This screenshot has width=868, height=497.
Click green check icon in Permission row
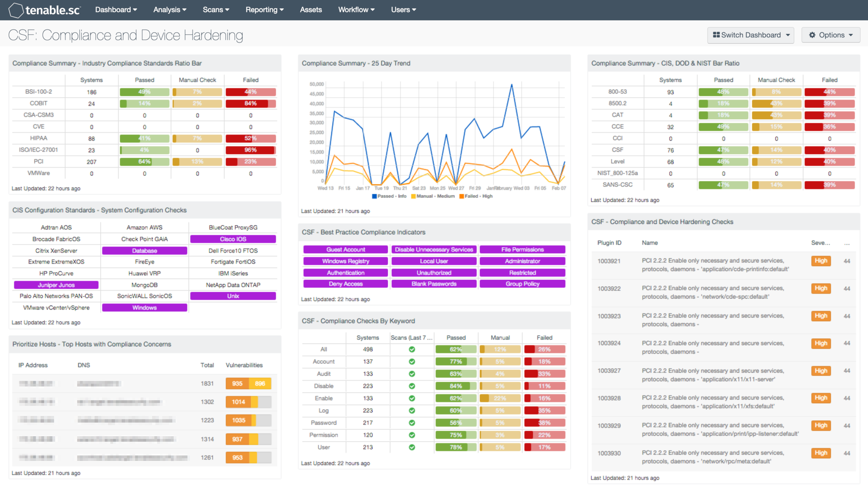click(412, 435)
